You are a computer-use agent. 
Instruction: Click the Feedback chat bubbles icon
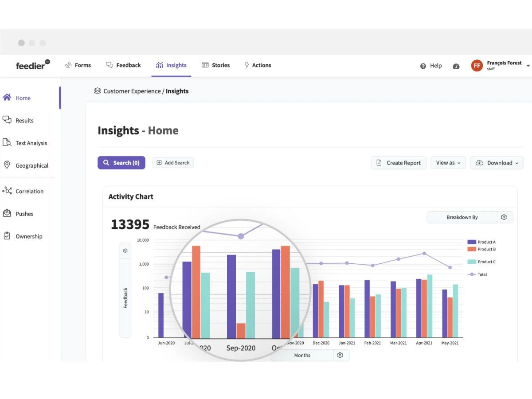110,65
